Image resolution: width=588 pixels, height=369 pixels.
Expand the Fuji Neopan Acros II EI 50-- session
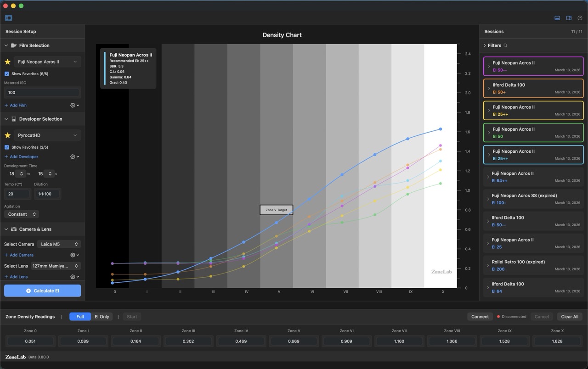(489, 67)
